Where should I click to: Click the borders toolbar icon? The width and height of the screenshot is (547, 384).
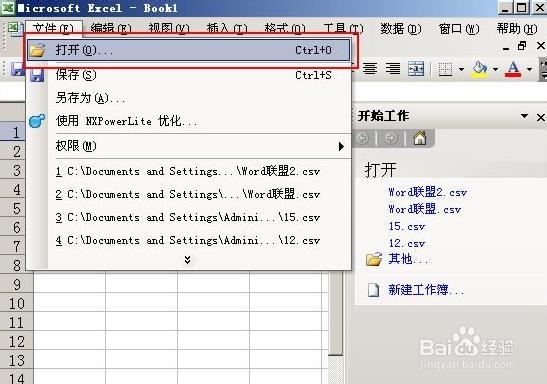tap(445, 69)
